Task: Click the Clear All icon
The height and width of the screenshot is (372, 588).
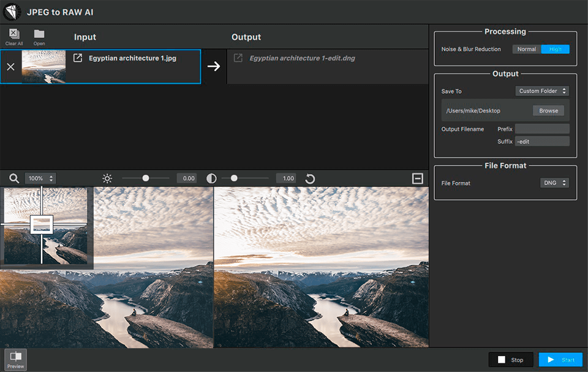Action: pos(14,34)
